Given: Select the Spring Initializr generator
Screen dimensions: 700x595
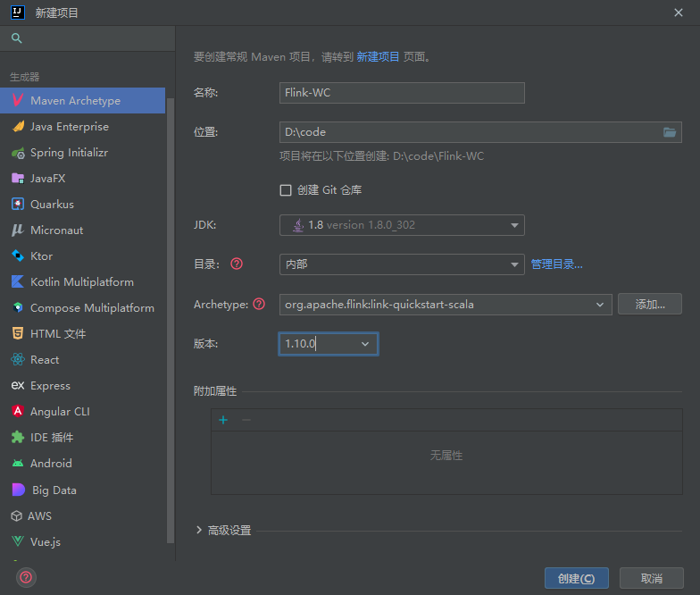Looking at the screenshot, I should click(x=69, y=153).
